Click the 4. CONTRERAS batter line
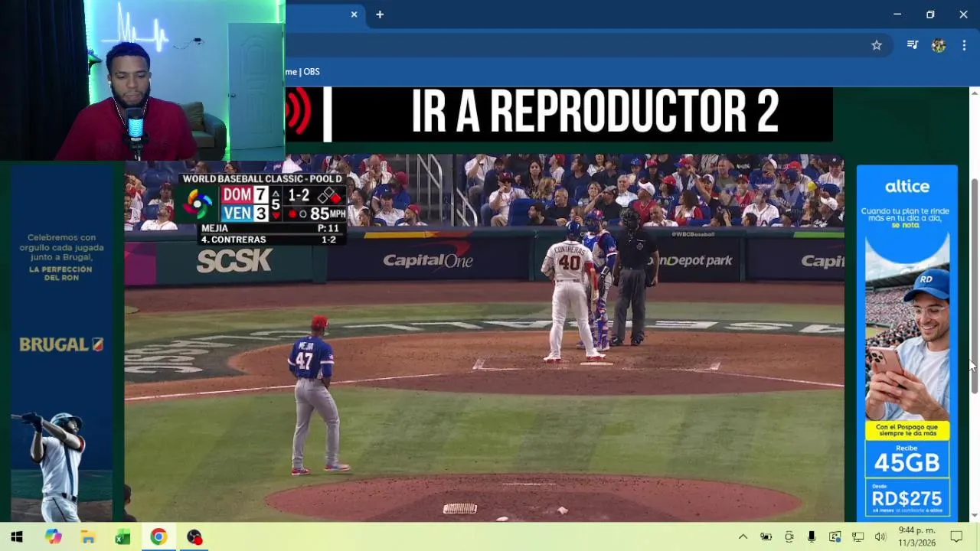Screen dimensions: 980x551 coord(269,240)
